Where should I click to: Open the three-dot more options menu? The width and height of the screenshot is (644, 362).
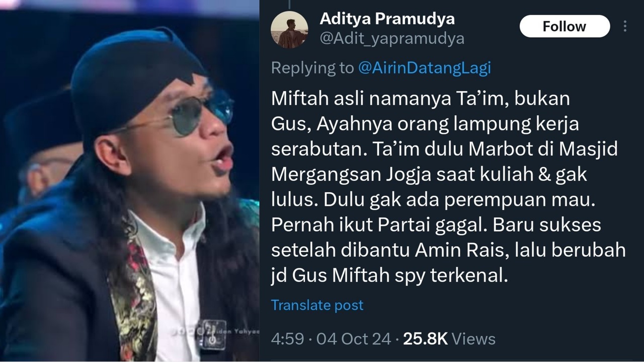click(625, 26)
